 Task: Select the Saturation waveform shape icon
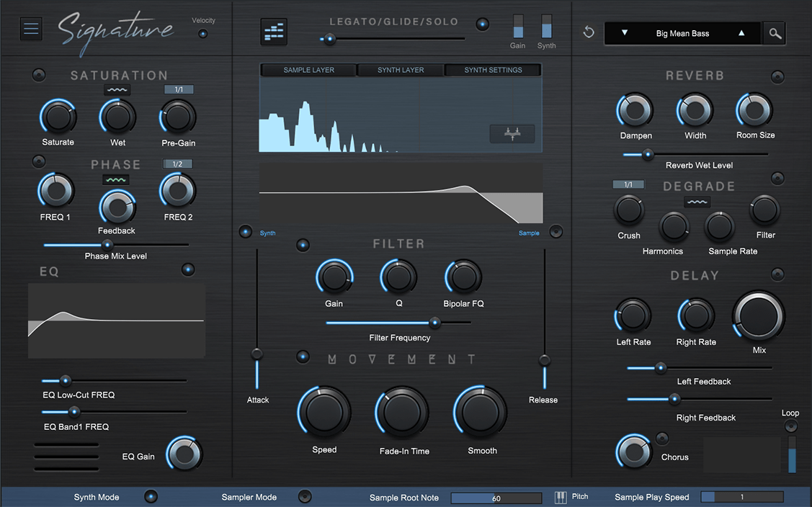[x=117, y=90]
